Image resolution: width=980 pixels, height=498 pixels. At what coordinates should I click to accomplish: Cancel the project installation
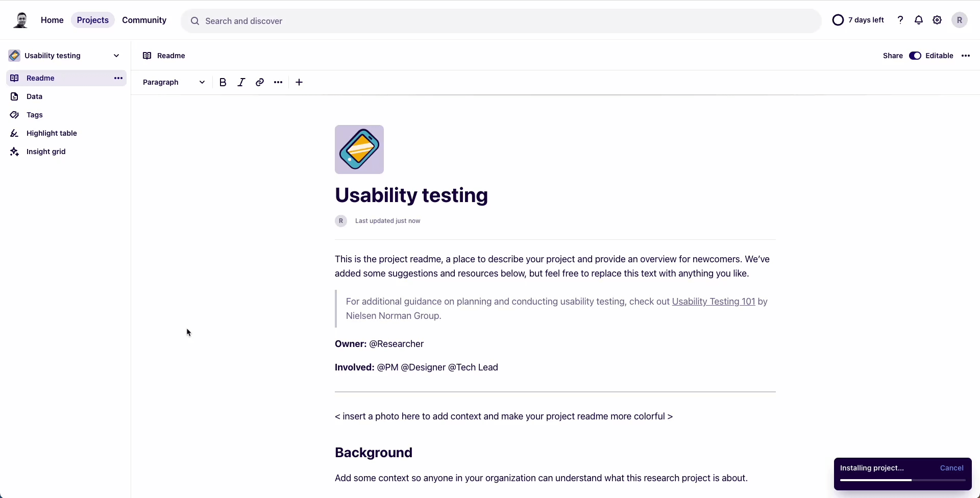(x=951, y=468)
